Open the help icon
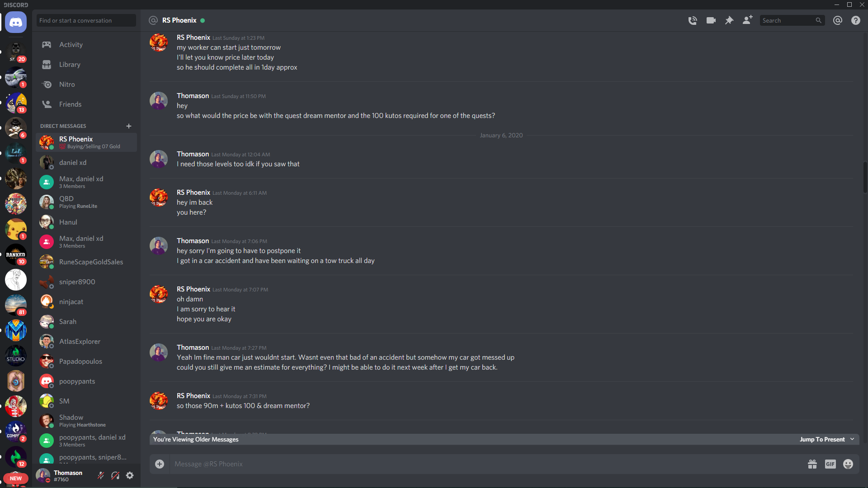The image size is (868, 488). click(x=856, y=20)
